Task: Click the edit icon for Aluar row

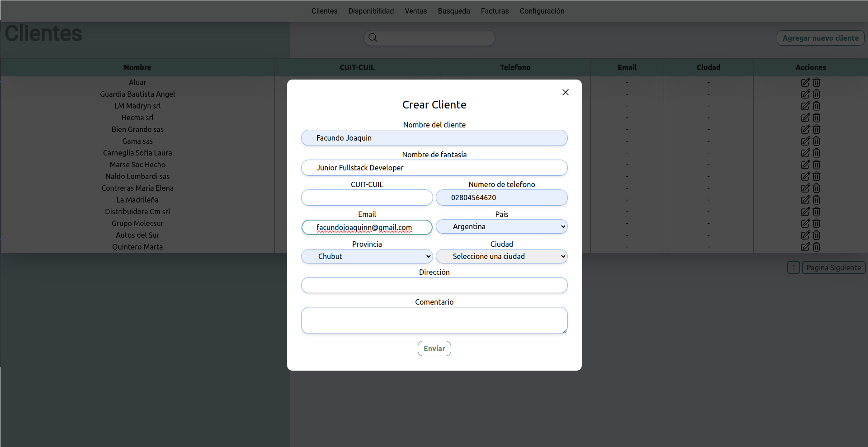Action: point(805,82)
